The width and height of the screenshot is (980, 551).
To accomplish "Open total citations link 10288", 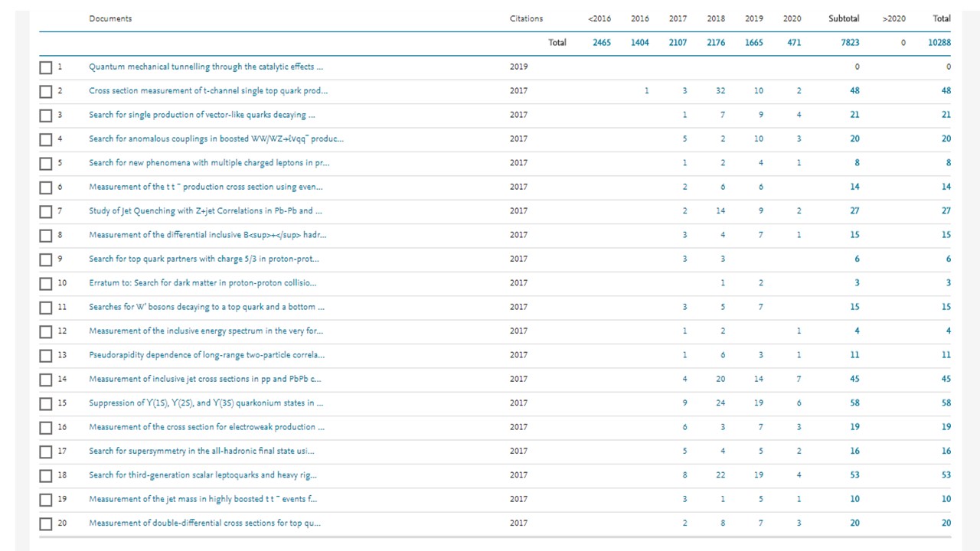I will click(x=939, y=43).
